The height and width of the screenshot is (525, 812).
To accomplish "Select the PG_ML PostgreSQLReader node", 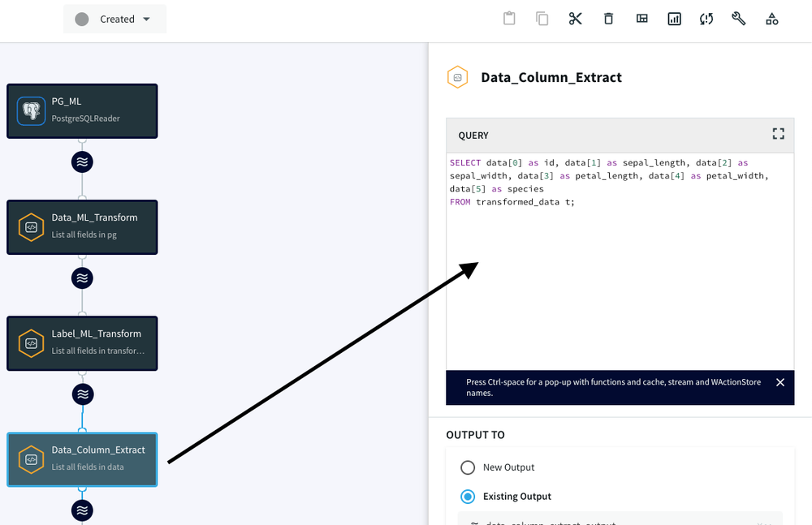I will (x=82, y=111).
